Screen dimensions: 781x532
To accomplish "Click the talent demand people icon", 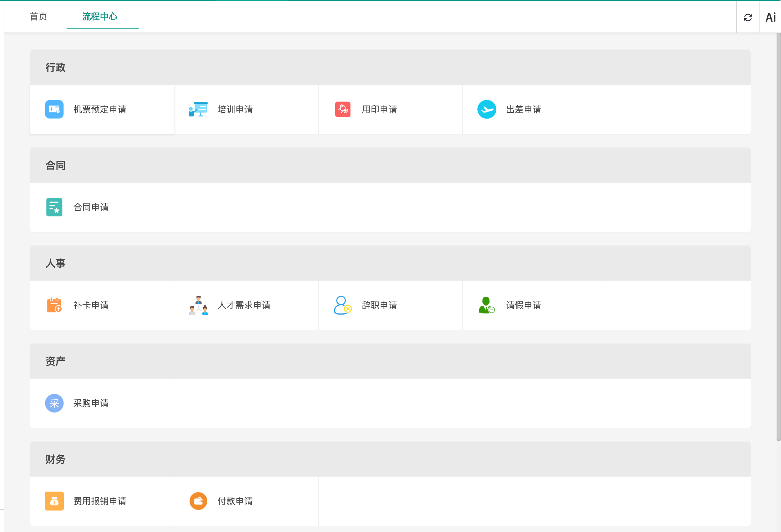I will 198,305.
